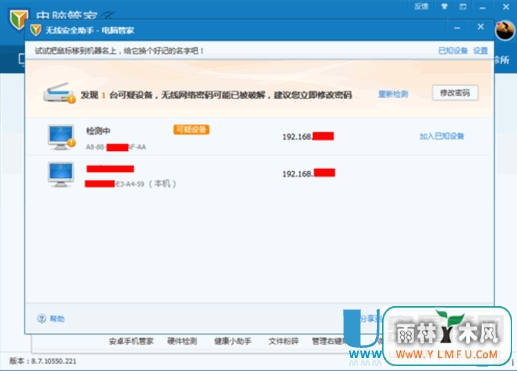Click the 重新检测 link
Viewport: 517px width, 371px height.
click(x=393, y=94)
